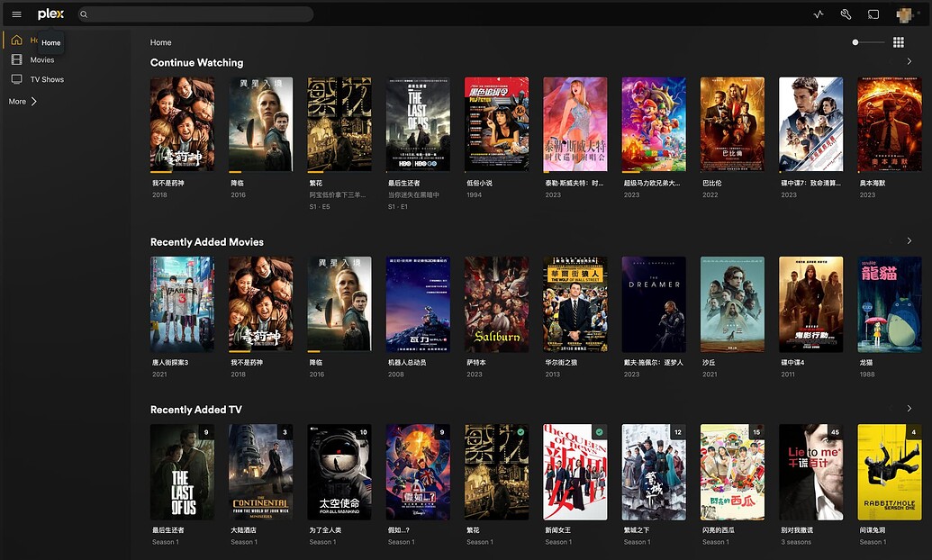Open the user account avatar menu
The height and width of the screenshot is (560, 932).
(905, 14)
